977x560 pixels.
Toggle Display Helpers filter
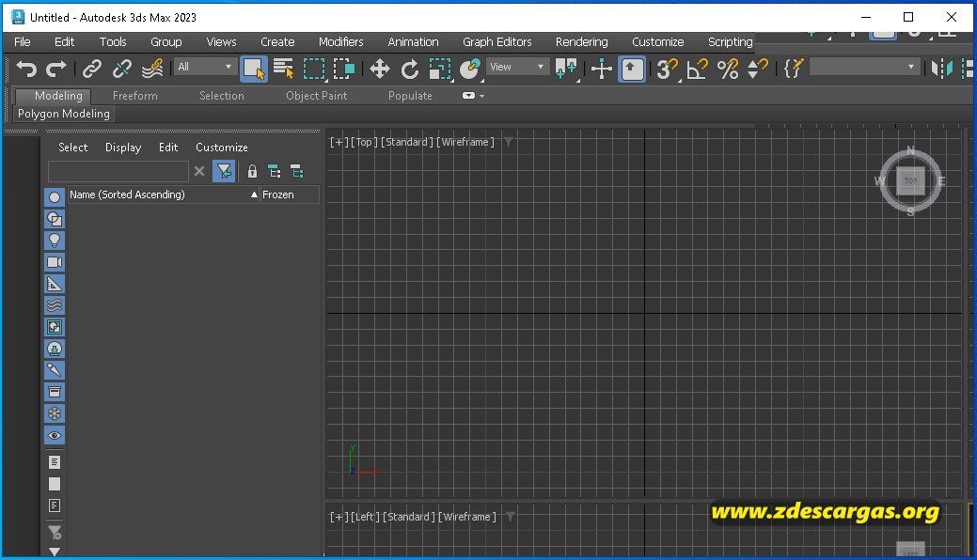pyautogui.click(x=55, y=284)
